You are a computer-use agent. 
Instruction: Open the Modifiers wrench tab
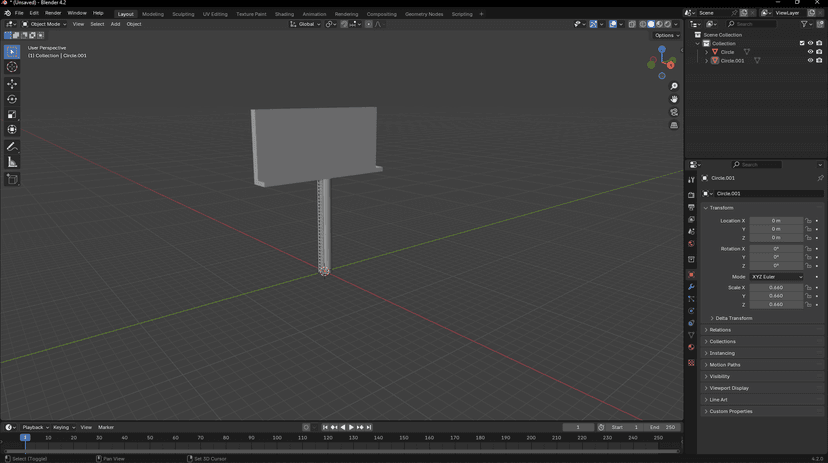[691, 287]
